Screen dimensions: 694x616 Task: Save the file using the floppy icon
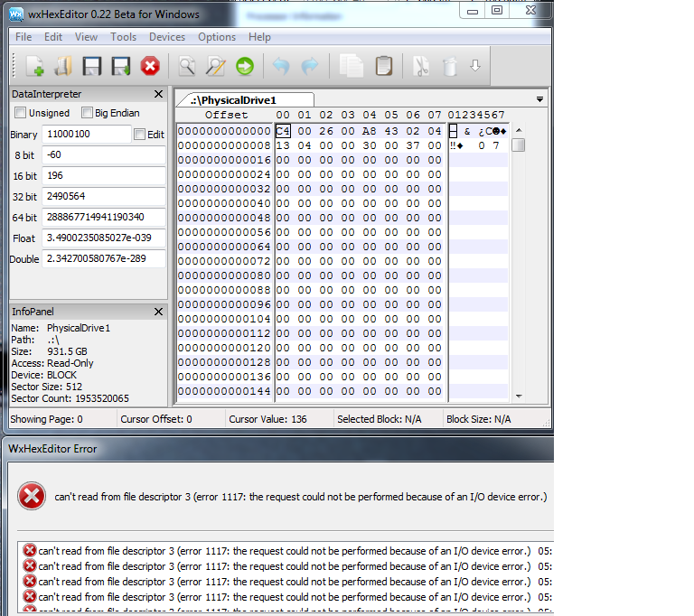coord(92,66)
